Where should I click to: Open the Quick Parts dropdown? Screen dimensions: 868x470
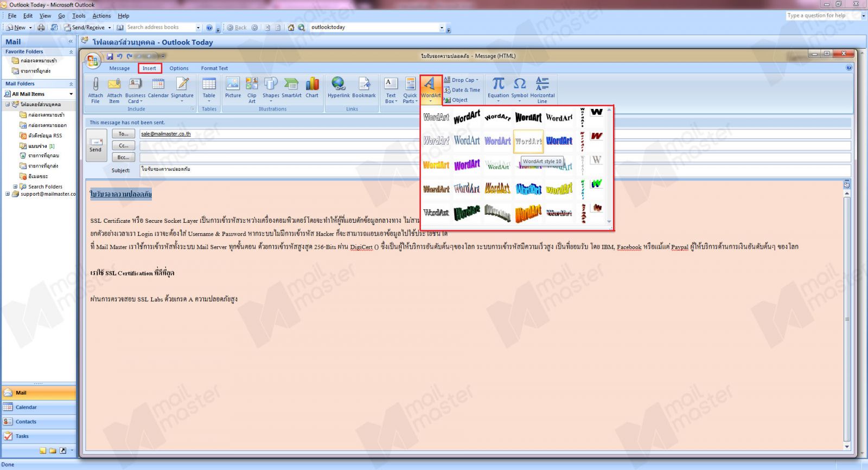[410, 90]
